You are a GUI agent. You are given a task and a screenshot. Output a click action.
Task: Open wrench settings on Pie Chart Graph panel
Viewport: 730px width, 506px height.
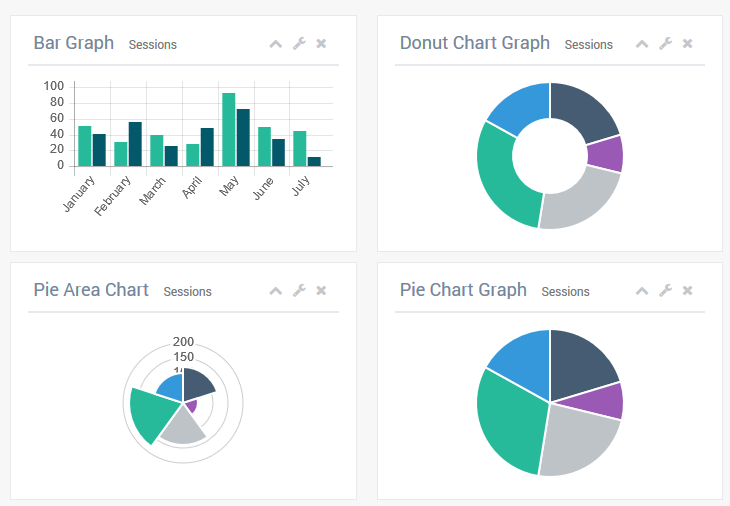(665, 291)
